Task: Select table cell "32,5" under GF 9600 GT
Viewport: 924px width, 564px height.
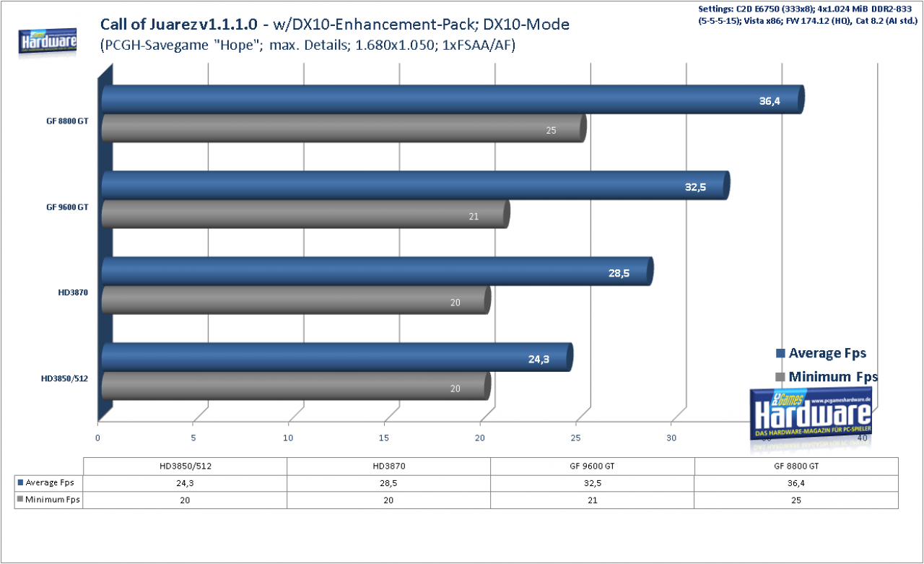Action: pos(593,482)
